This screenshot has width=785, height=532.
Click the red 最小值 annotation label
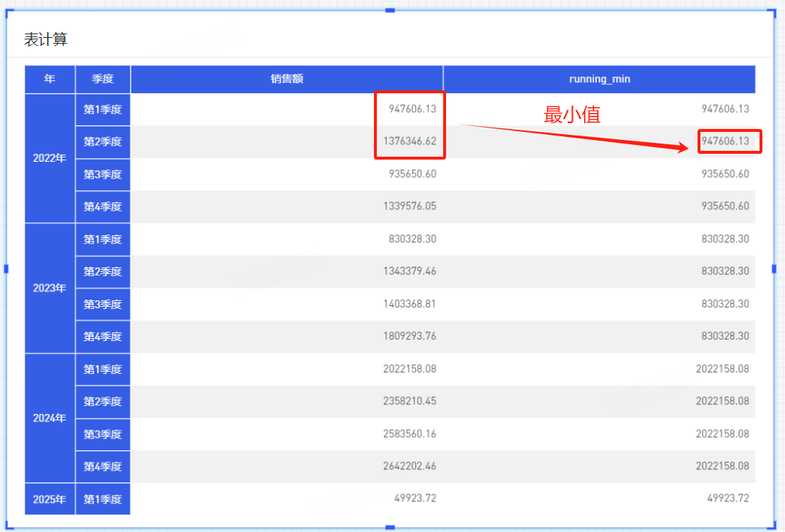click(x=572, y=114)
